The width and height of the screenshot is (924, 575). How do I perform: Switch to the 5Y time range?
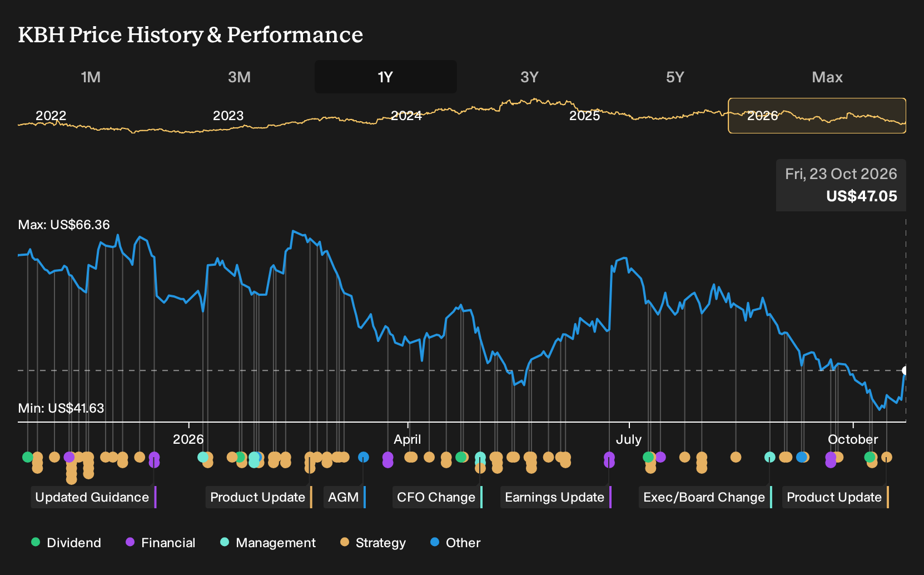tap(675, 77)
